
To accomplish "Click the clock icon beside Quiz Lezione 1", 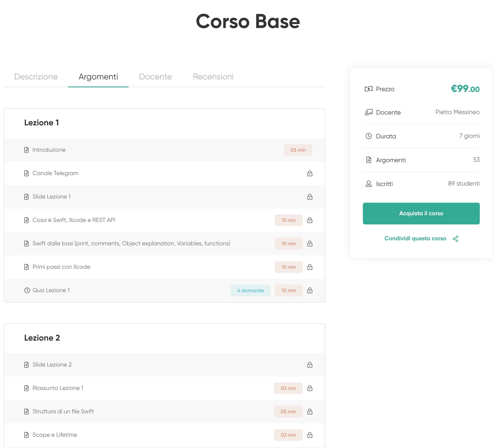I will coord(27,290).
